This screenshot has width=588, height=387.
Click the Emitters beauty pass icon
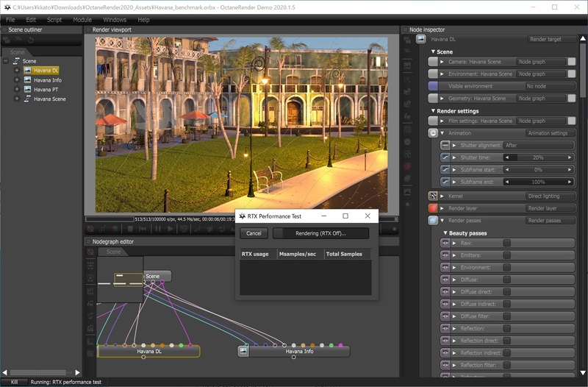pos(445,255)
